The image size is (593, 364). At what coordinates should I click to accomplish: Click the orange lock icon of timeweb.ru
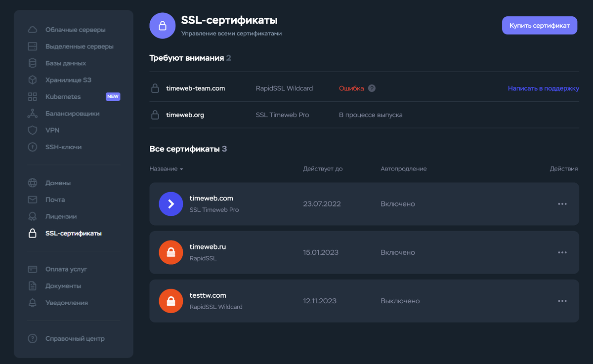171,252
